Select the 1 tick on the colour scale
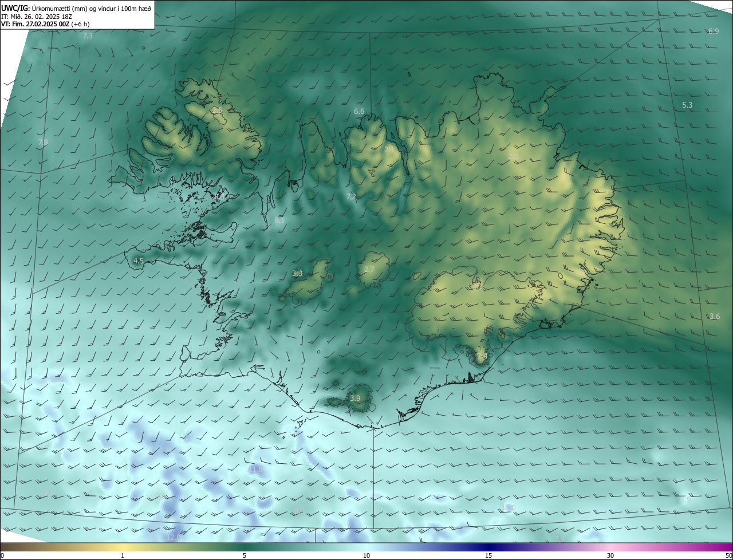 (x=123, y=555)
